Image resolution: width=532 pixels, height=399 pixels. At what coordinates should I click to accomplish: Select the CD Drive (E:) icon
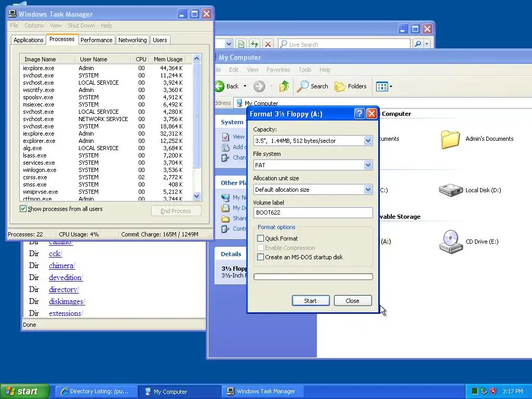(450, 242)
